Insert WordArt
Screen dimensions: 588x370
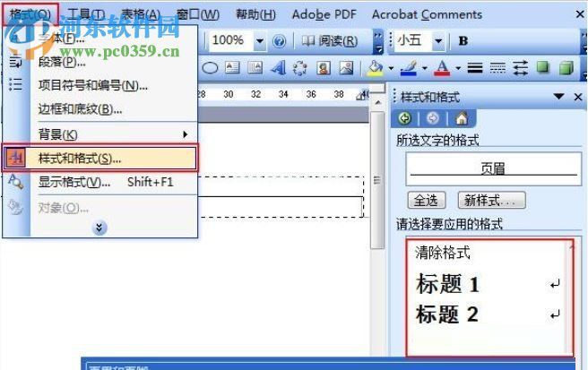(278, 68)
